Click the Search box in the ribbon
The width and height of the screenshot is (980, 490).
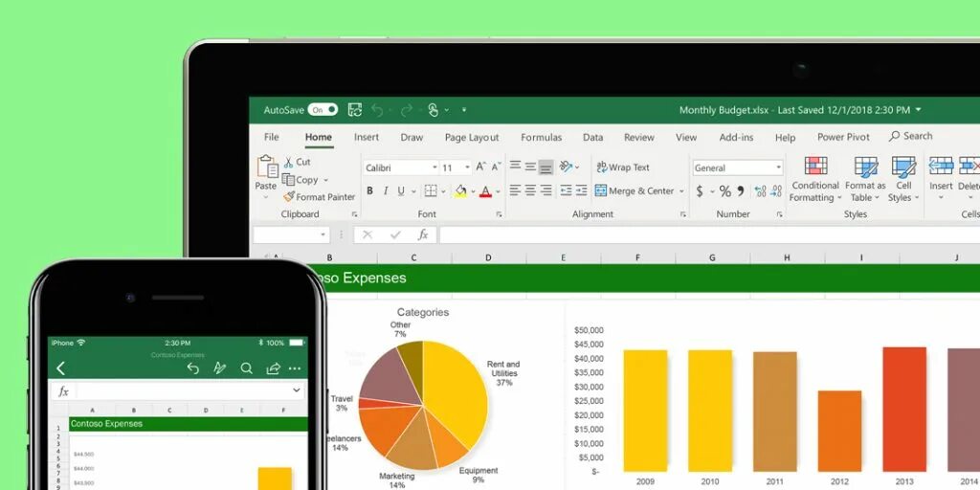(x=911, y=136)
